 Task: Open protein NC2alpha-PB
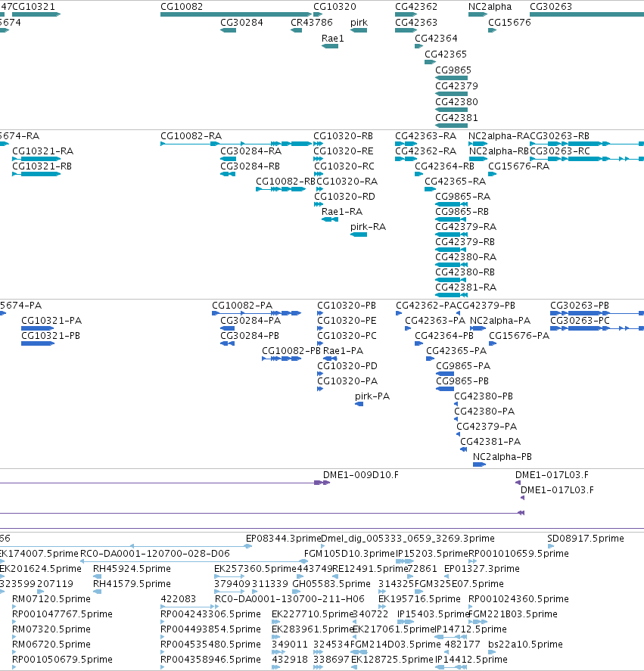tap(480, 464)
